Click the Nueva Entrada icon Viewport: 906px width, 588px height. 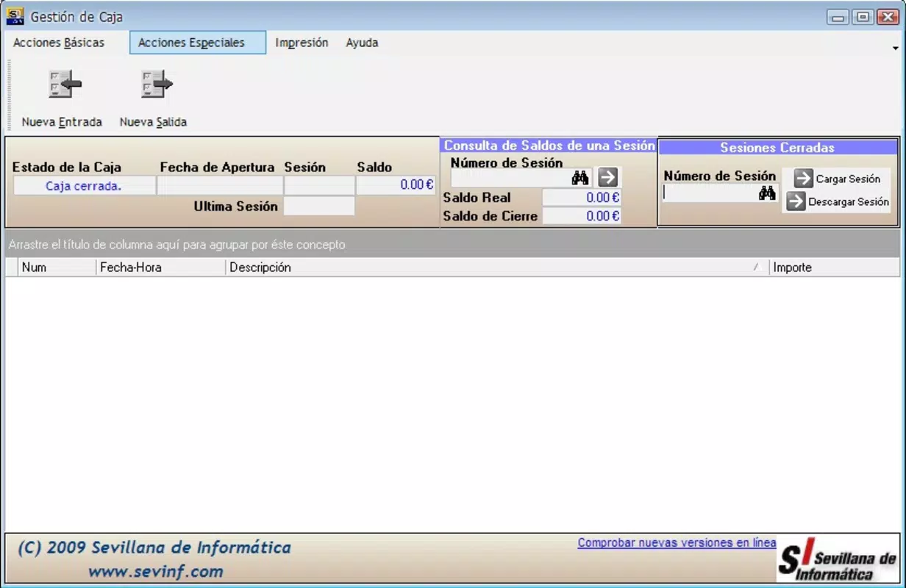click(x=65, y=85)
